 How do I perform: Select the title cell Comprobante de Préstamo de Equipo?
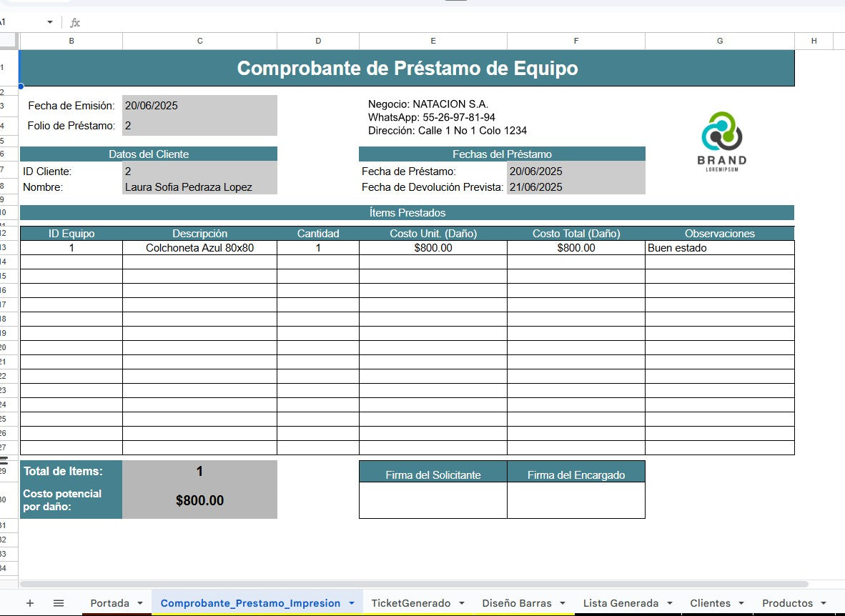(407, 68)
